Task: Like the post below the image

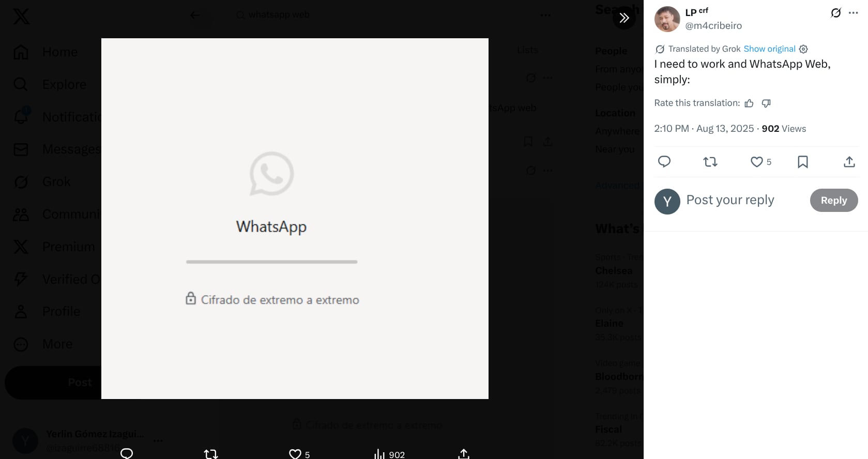Action: (295, 454)
